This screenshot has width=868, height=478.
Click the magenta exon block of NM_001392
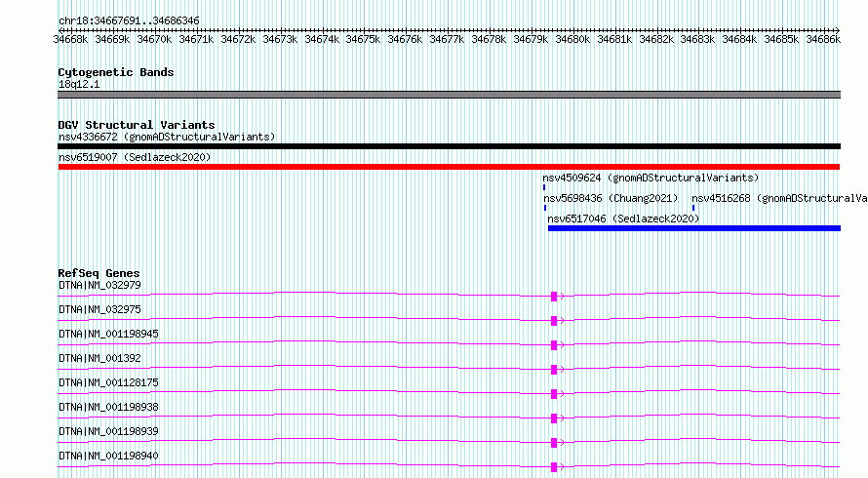click(554, 370)
